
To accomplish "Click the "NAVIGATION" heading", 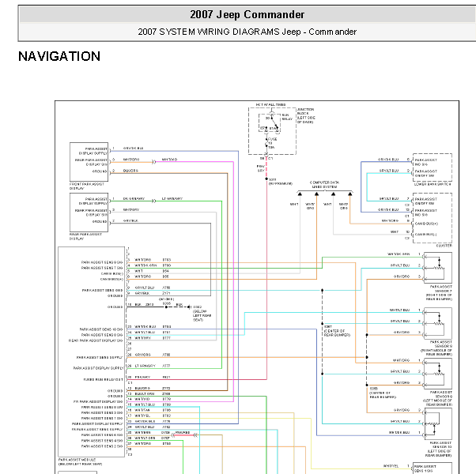I will [59, 56].
